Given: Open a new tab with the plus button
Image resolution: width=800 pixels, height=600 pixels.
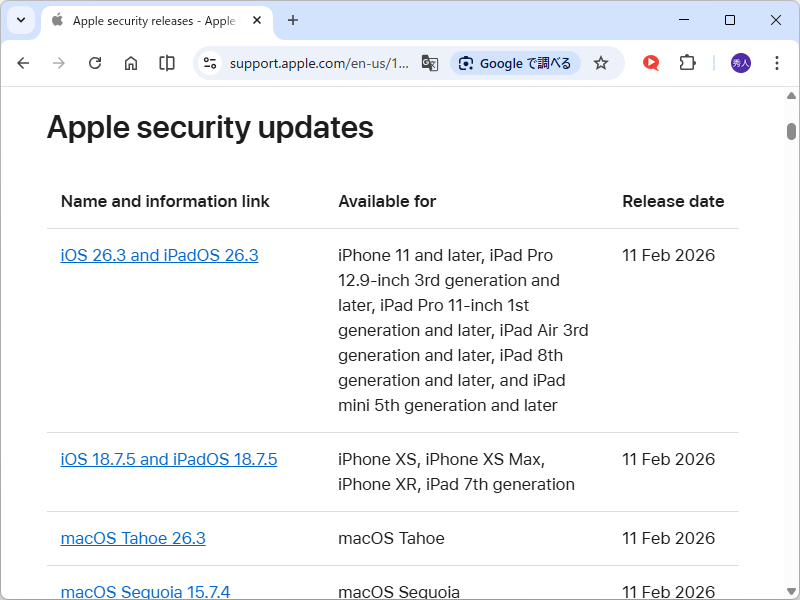Looking at the screenshot, I should click(x=291, y=21).
